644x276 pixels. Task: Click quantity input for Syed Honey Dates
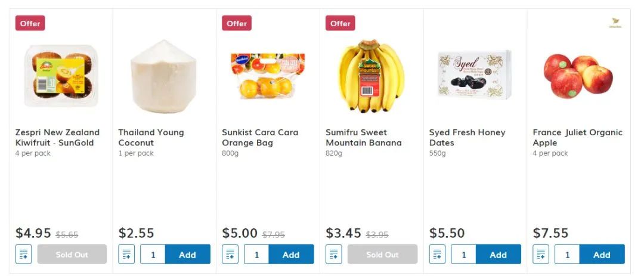[x=464, y=255]
